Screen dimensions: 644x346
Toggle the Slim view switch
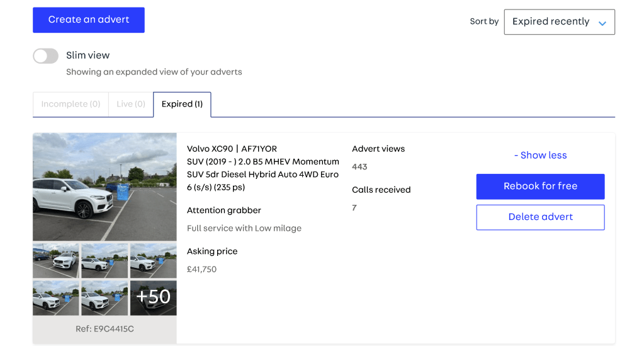click(x=45, y=56)
